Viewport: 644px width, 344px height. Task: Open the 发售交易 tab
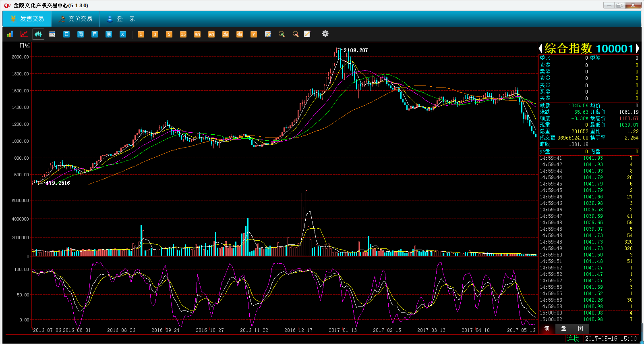(27, 19)
